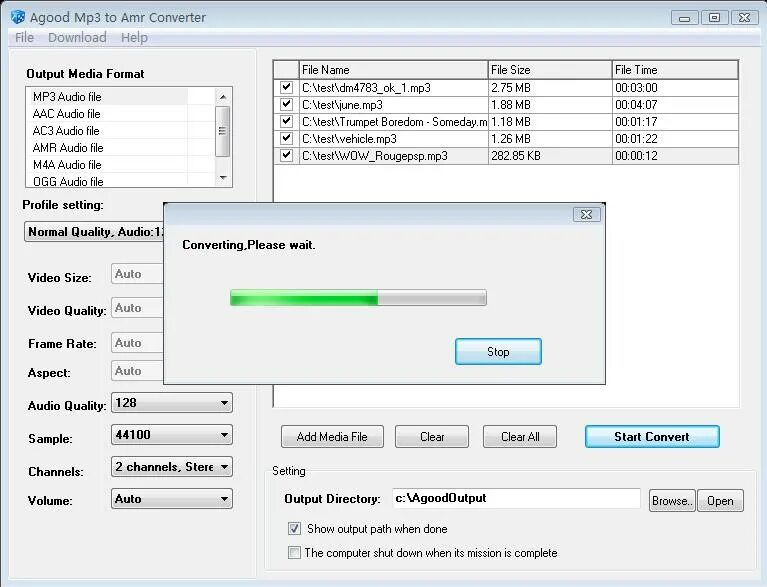
Task: Open the Aspect Auto dropdown
Action: [137, 371]
